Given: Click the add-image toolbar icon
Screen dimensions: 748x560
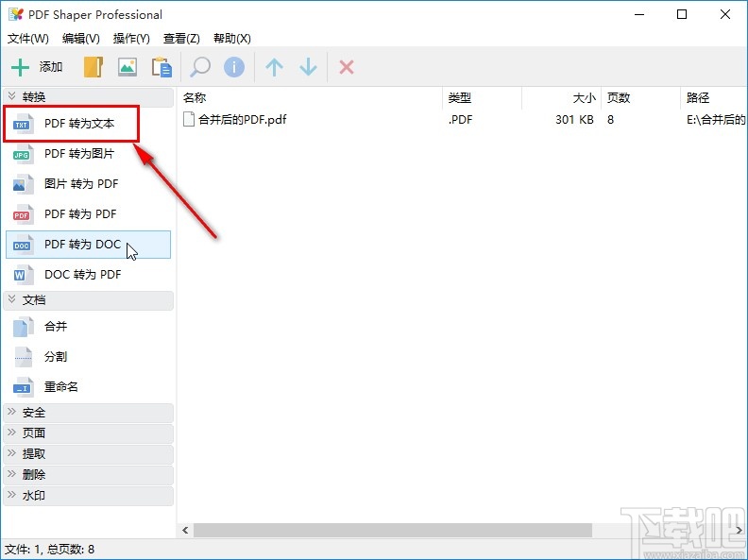Looking at the screenshot, I should (x=127, y=67).
